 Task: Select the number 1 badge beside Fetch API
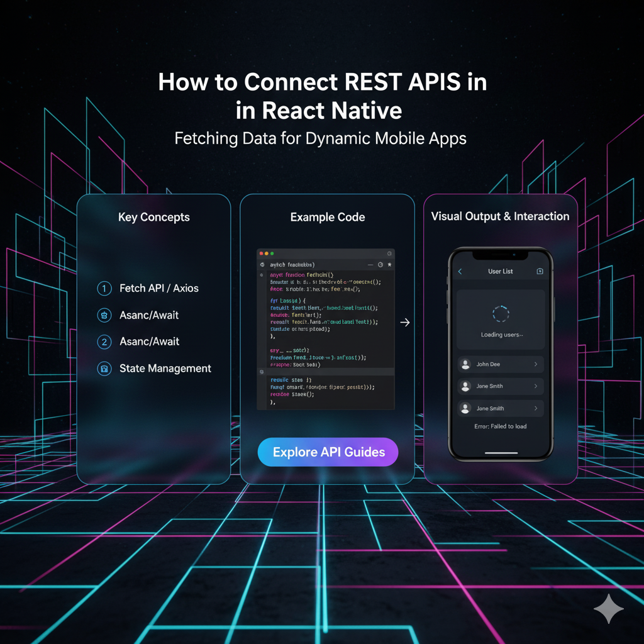click(104, 288)
